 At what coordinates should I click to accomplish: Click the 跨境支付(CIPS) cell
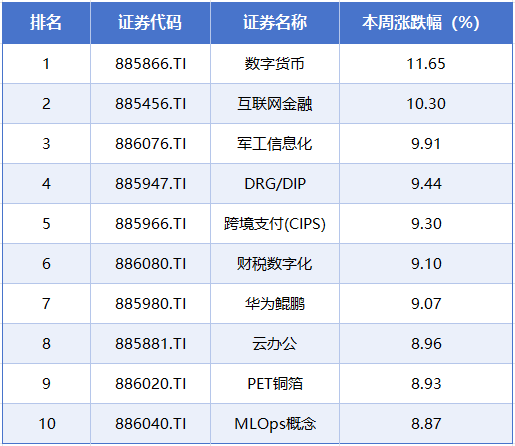[275, 224]
